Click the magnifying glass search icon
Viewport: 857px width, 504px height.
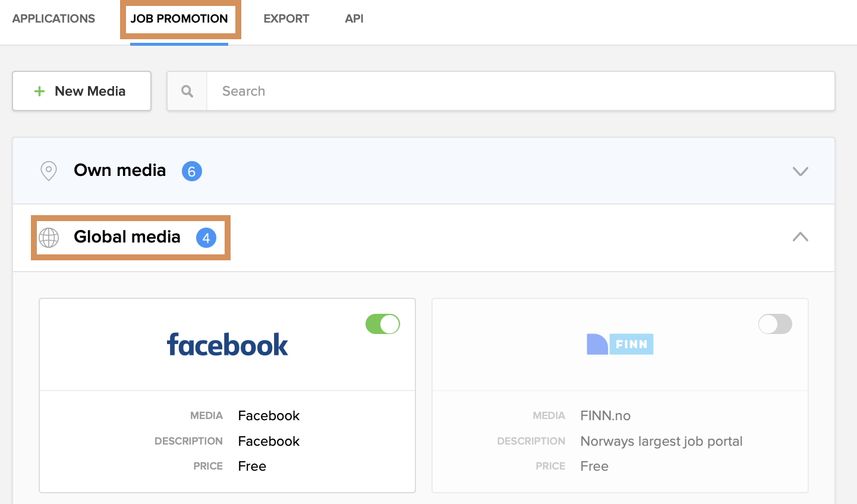[187, 91]
